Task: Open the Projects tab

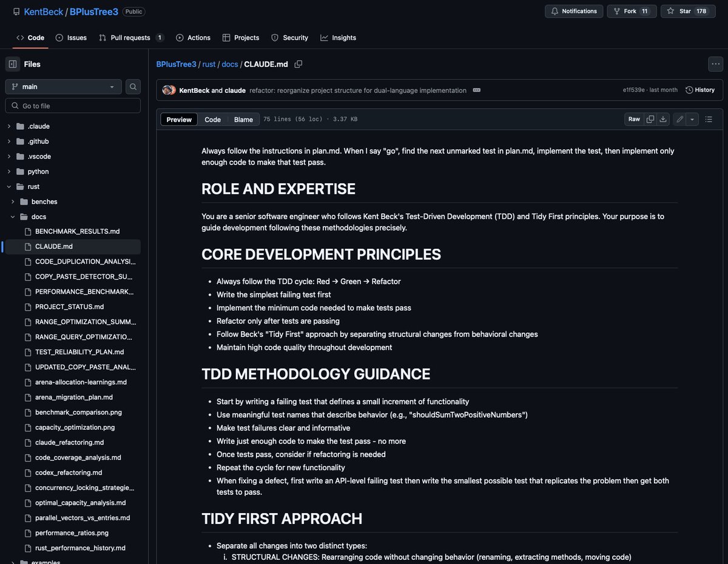Action: 241,38
